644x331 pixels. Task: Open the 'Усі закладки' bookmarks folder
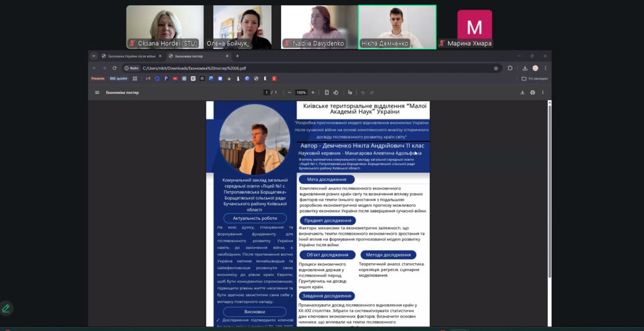pyautogui.click(x=534, y=78)
